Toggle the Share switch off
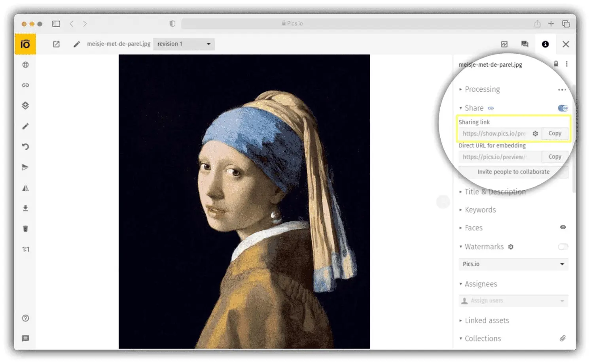The image size is (591, 364). pos(563,108)
